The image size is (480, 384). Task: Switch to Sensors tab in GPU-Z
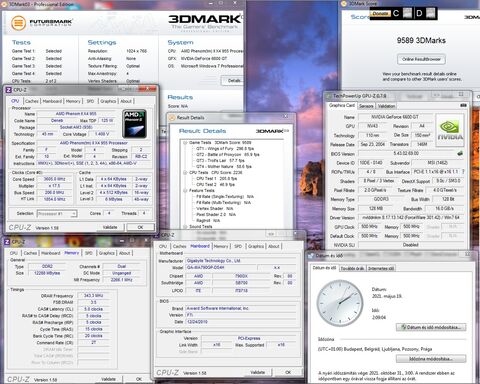coord(366,106)
